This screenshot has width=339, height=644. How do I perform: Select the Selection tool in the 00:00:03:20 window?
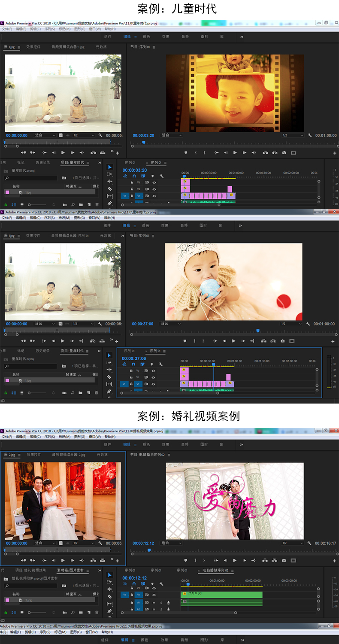click(109, 167)
